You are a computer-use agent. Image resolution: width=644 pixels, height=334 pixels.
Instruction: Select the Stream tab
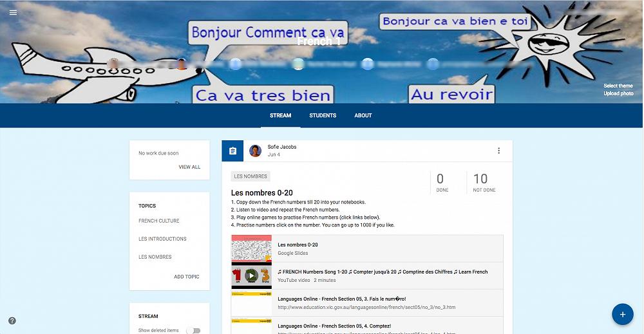click(x=280, y=116)
